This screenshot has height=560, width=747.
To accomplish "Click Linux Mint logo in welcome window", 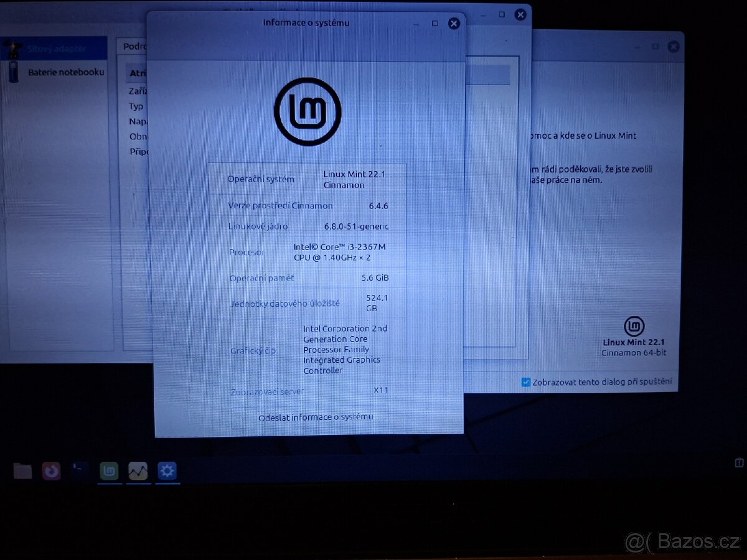I will (634, 326).
